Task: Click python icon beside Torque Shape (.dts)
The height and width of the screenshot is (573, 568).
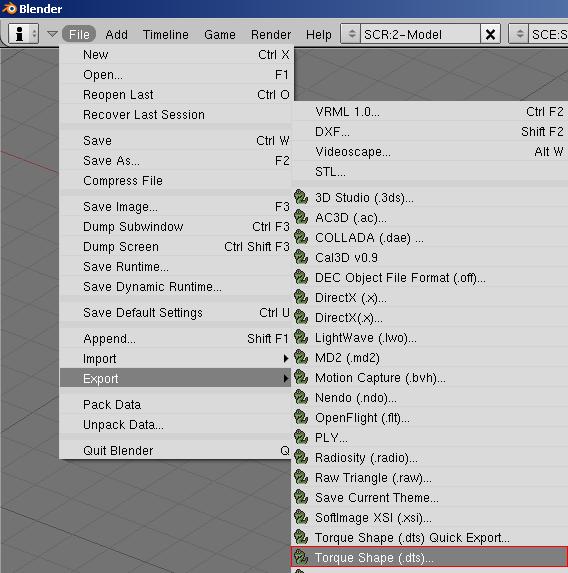Action: pos(301,557)
